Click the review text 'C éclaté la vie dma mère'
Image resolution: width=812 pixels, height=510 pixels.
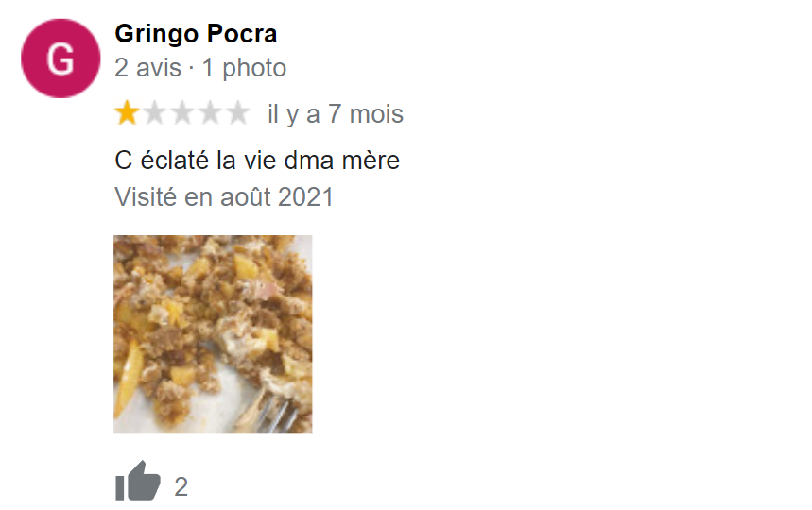click(x=257, y=161)
